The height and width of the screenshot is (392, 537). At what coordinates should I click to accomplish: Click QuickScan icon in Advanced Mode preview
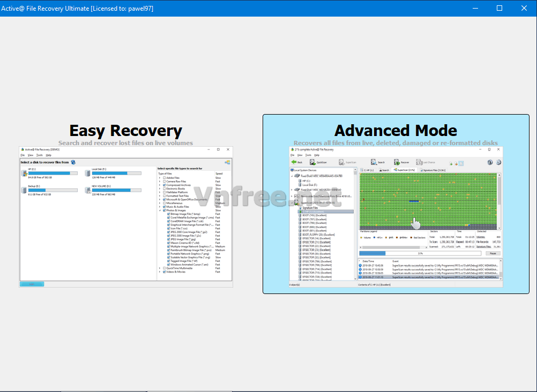(x=312, y=162)
